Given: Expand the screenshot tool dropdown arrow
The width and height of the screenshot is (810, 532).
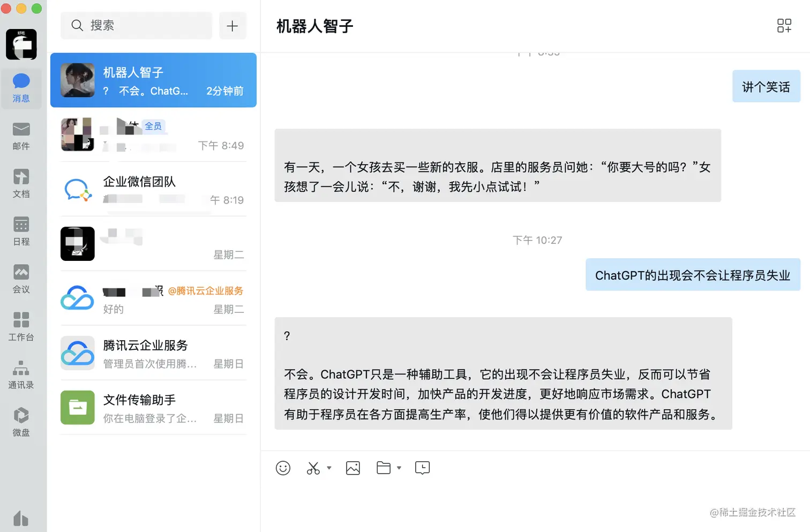Looking at the screenshot, I should tap(329, 468).
